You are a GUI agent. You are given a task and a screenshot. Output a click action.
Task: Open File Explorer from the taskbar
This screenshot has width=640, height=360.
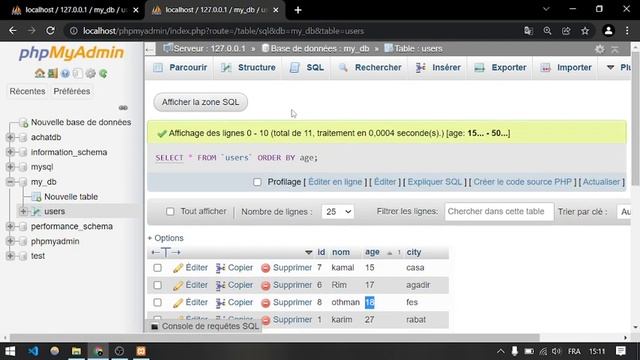tap(76, 351)
